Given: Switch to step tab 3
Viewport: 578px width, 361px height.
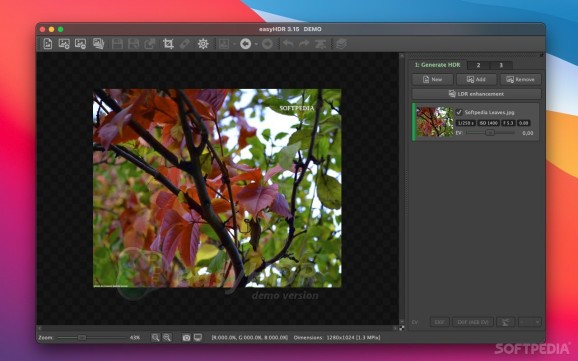Looking at the screenshot, I should [501, 65].
